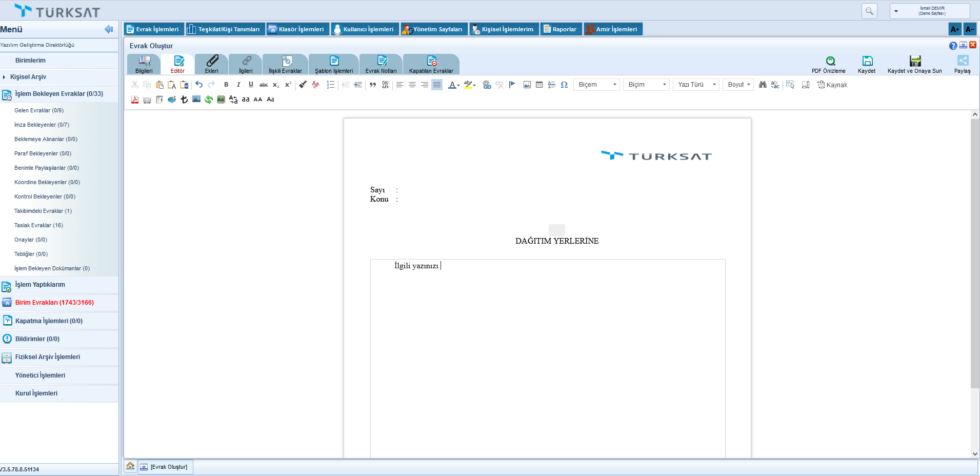Open the Yazı Türü font dropdown

coord(696,85)
